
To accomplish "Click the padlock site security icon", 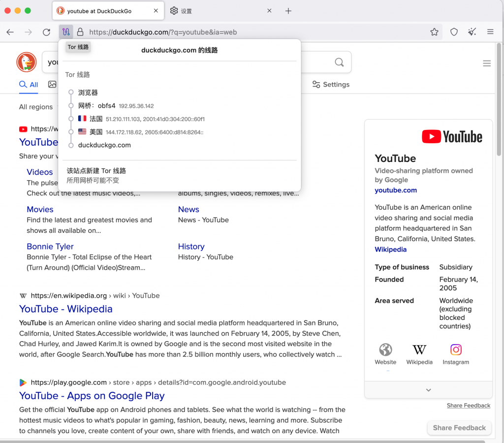I will pos(79,32).
